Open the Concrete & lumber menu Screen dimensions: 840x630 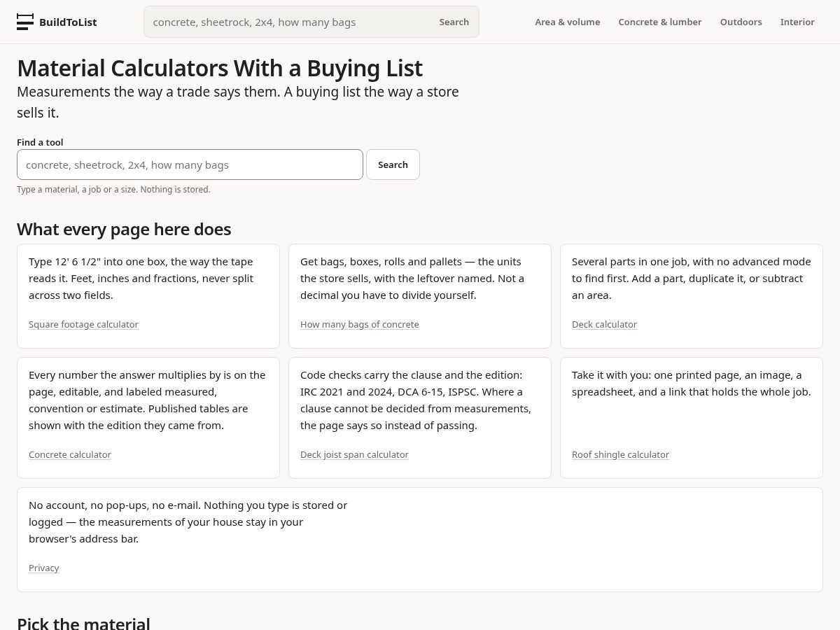tap(660, 22)
